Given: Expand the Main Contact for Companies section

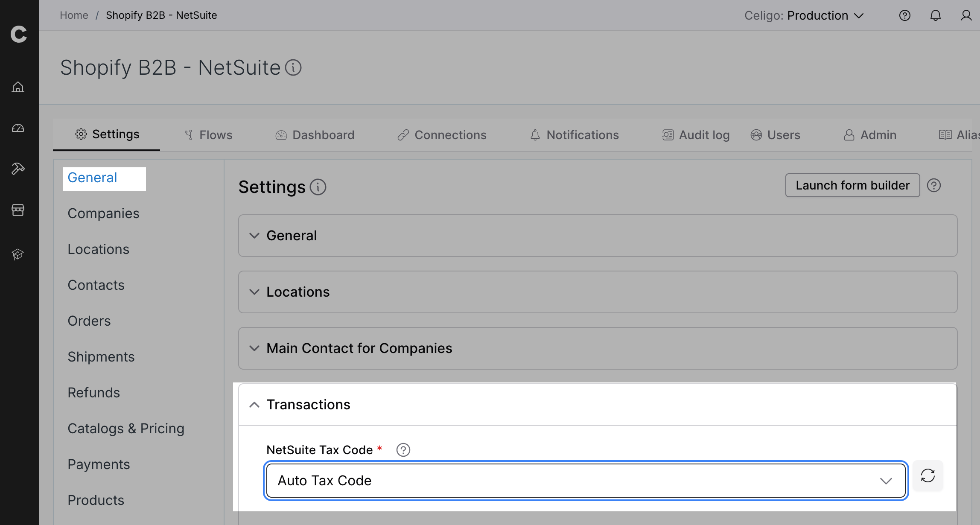Looking at the screenshot, I should tap(598, 348).
